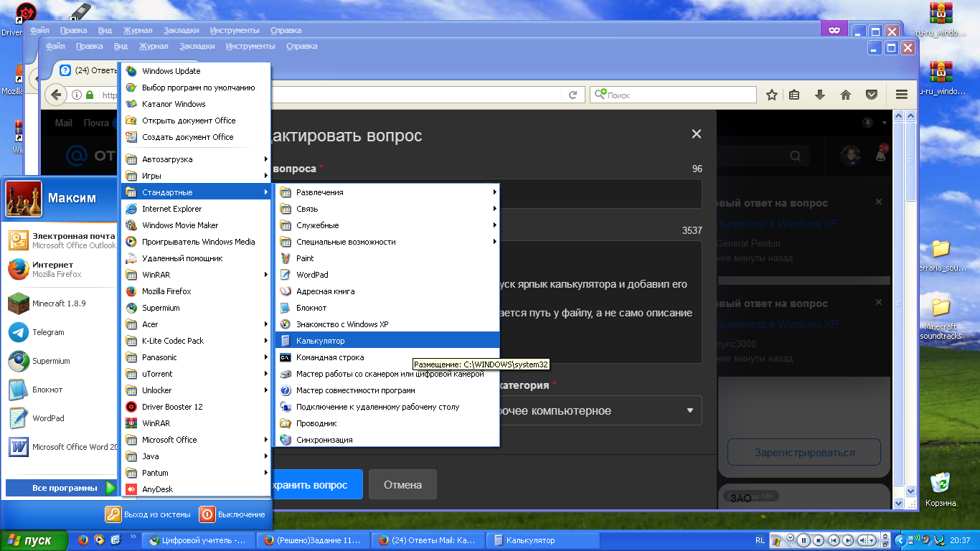Viewport: 980px width, 551px height.
Task: Select Знакомство с Windows XP
Action: 387,324
